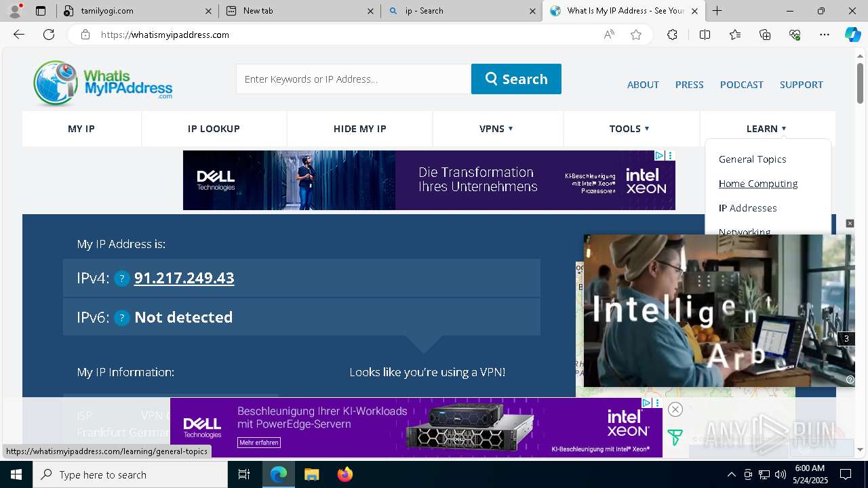
Task: Click the IPv6 question mark help icon
Action: click(122, 318)
